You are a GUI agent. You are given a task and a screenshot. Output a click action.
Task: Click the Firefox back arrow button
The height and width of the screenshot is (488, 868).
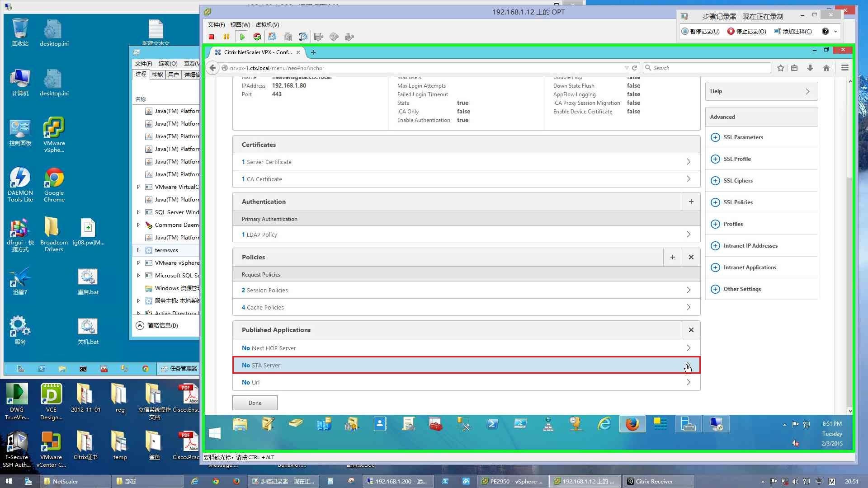[x=212, y=68]
